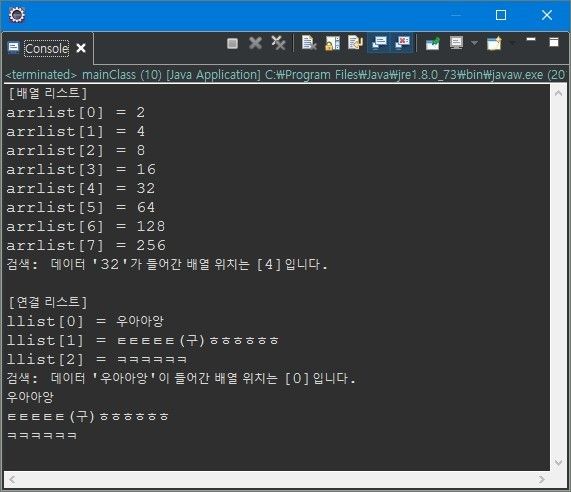The height and width of the screenshot is (492, 571).
Task: Close the application window
Action: (x=547, y=15)
